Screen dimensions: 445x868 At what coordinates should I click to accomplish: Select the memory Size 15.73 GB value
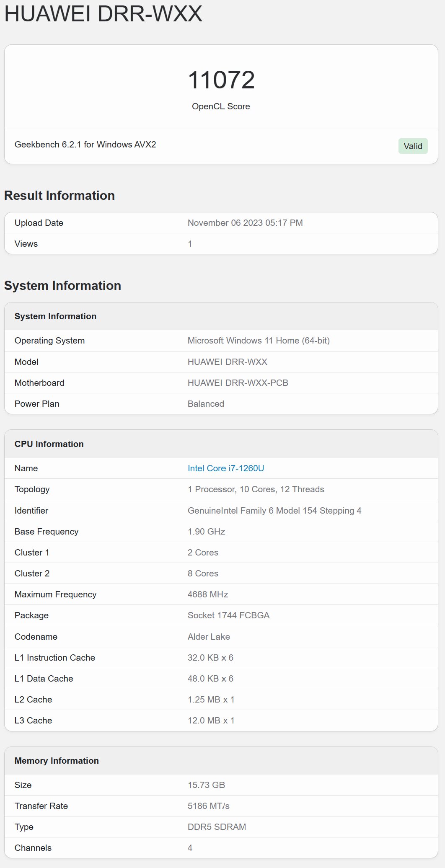pyautogui.click(x=206, y=785)
